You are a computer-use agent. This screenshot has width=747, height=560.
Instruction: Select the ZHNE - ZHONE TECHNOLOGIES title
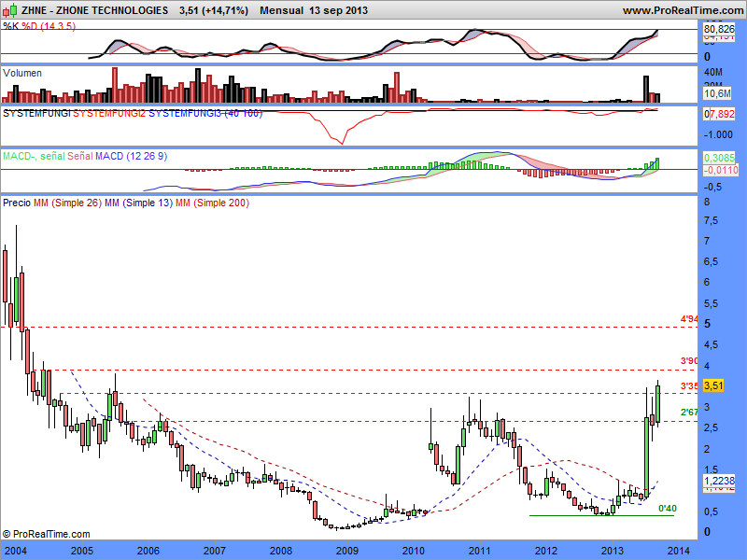(x=95, y=10)
